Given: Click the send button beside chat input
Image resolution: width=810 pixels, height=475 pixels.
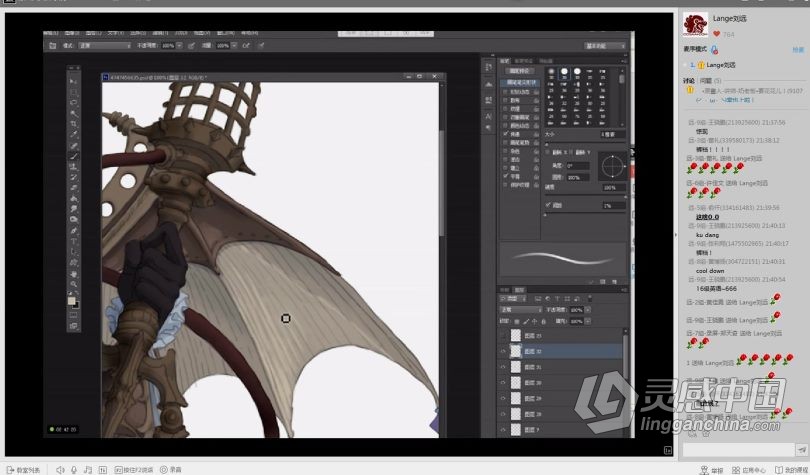Looking at the screenshot, I should point(801,450).
